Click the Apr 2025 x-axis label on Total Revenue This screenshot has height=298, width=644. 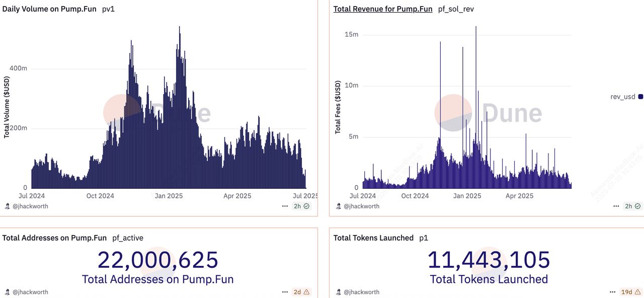[x=519, y=196]
